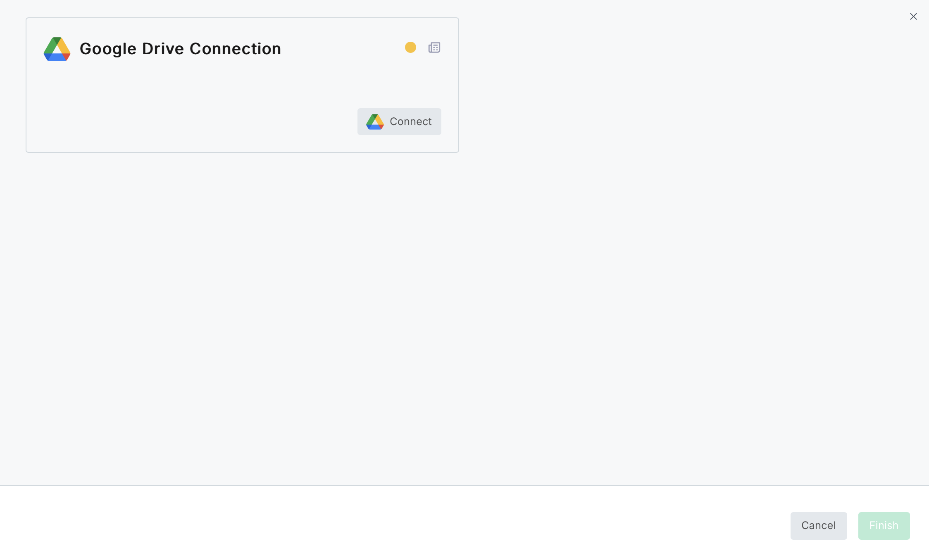Click the Cancel button
The image size is (929, 560).
pyautogui.click(x=818, y=525)
